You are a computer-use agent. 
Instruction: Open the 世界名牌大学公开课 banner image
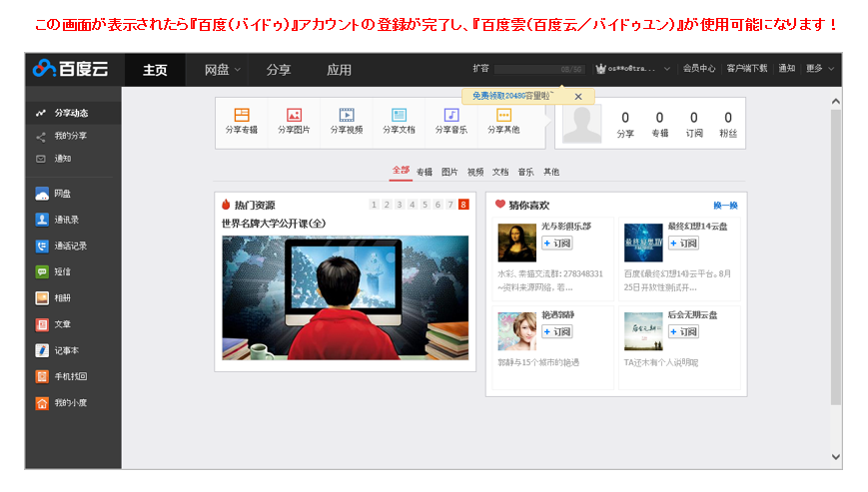click(345, 298)
